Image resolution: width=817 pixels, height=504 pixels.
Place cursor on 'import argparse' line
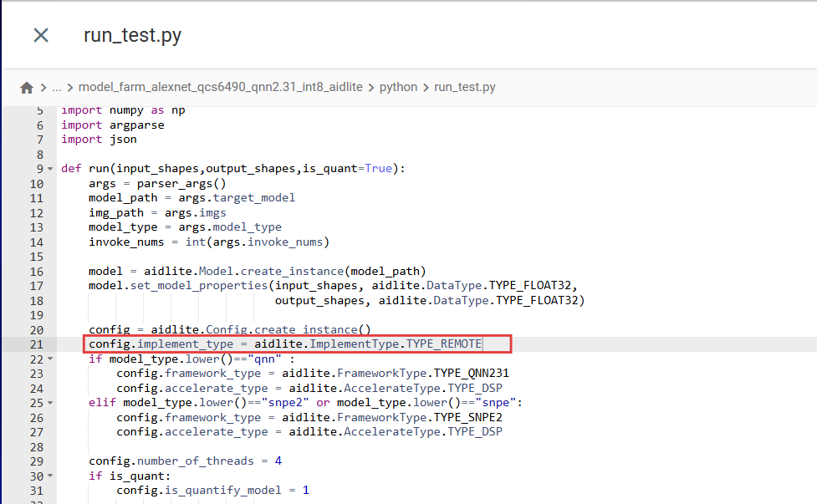coord(113,125)
